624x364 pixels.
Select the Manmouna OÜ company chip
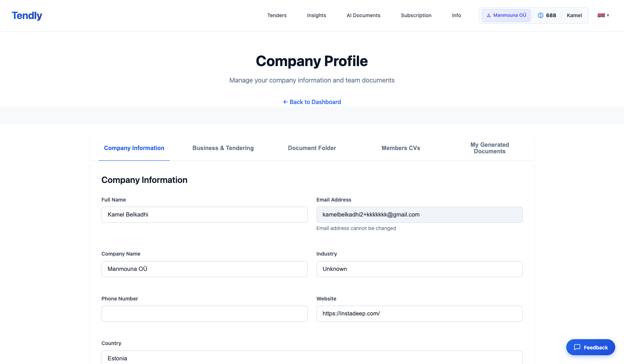[506, 15]
